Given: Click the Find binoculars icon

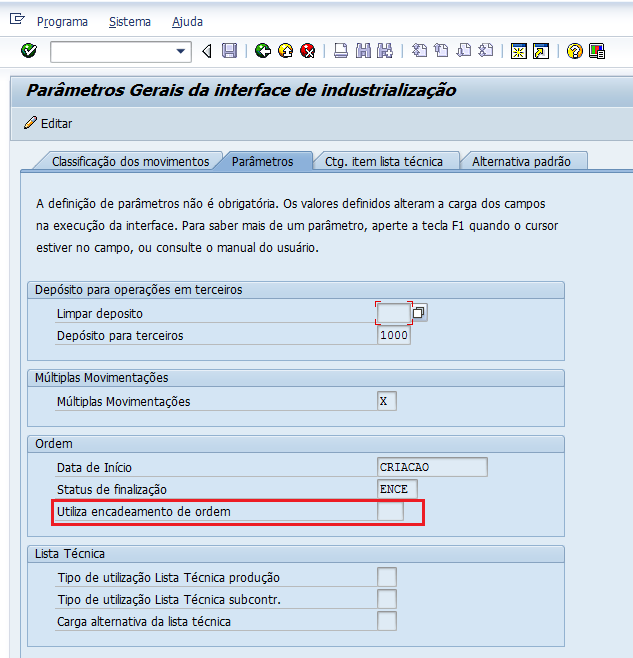Looking at the screenshot, I should pyautogui.click(x=363, y=51).
